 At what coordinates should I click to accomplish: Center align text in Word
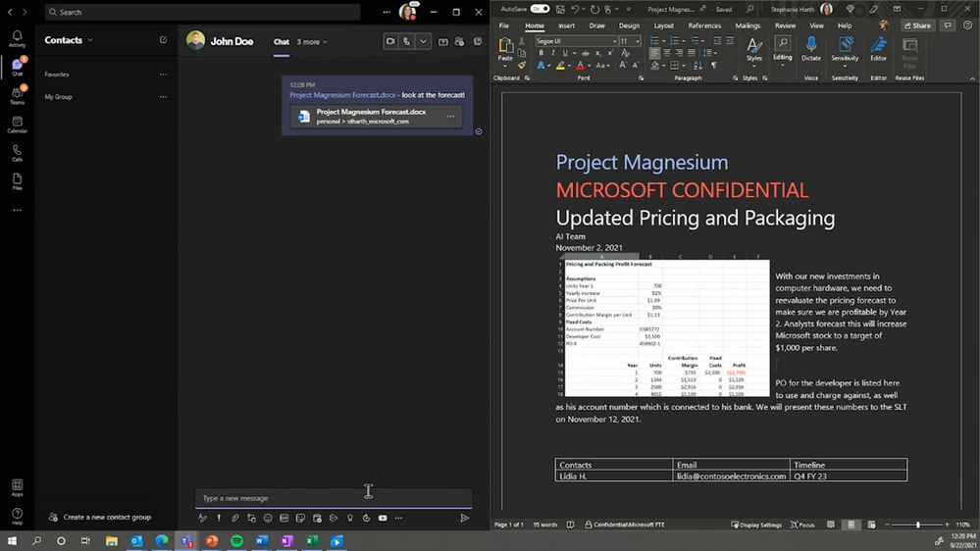667,53
